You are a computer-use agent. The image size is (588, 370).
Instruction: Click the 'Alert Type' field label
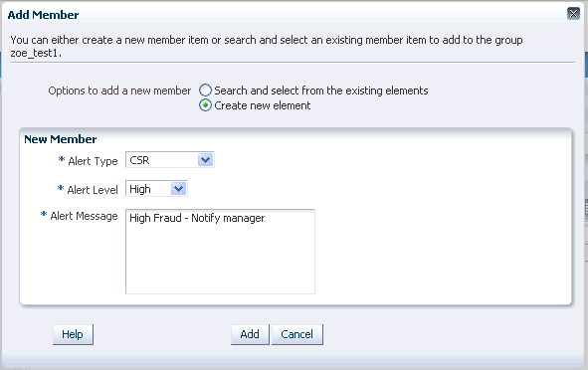93,161
